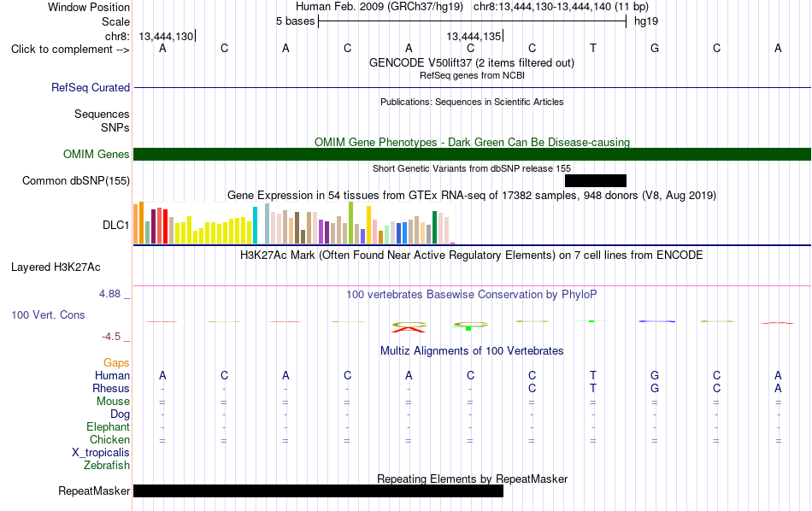Click the dark green OMIM gene bar

(x=472, y=155)
